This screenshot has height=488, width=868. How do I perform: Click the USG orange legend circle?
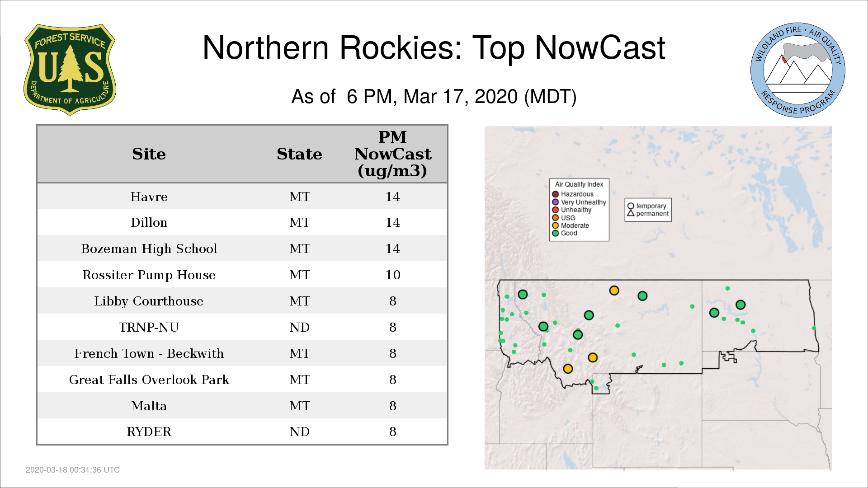555,218
